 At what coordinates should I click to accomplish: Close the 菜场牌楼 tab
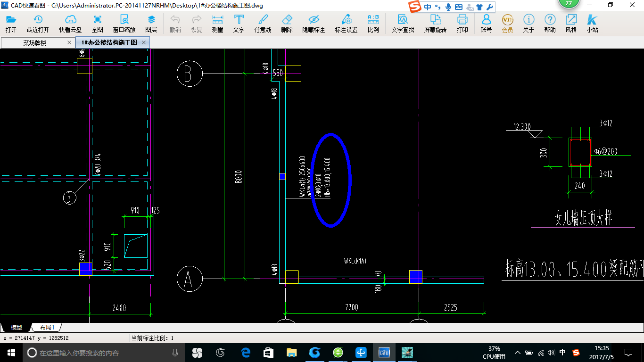point(69,42)
